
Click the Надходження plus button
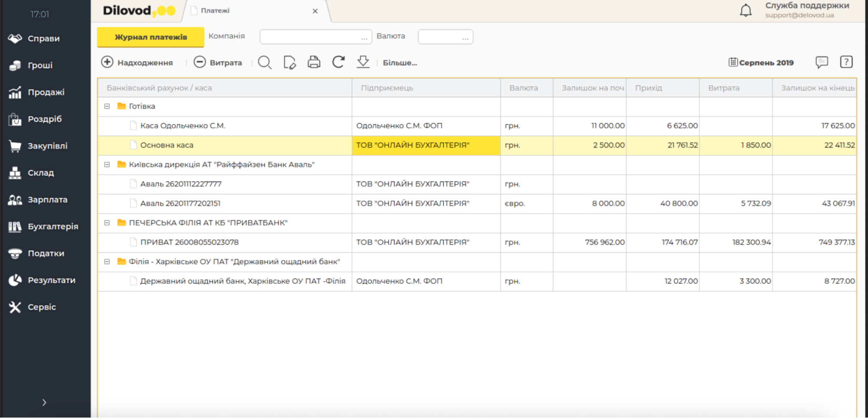[137, 63]
